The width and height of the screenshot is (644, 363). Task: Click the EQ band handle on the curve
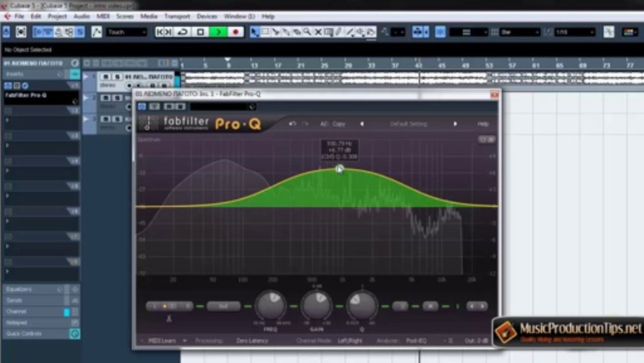click(x=339, y=169)
